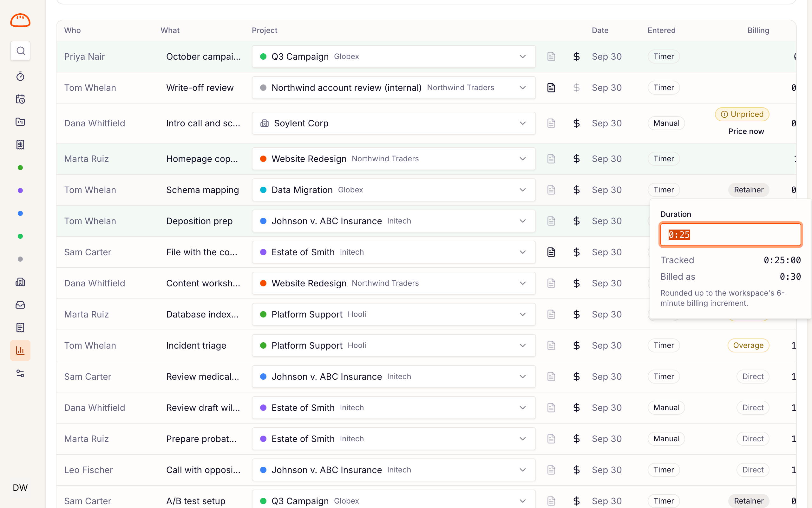The width and height of the screenshot is (812, 508).
Task: Toggle the billable dollar sign on the Schema mapping row
Action: [576, 190]
